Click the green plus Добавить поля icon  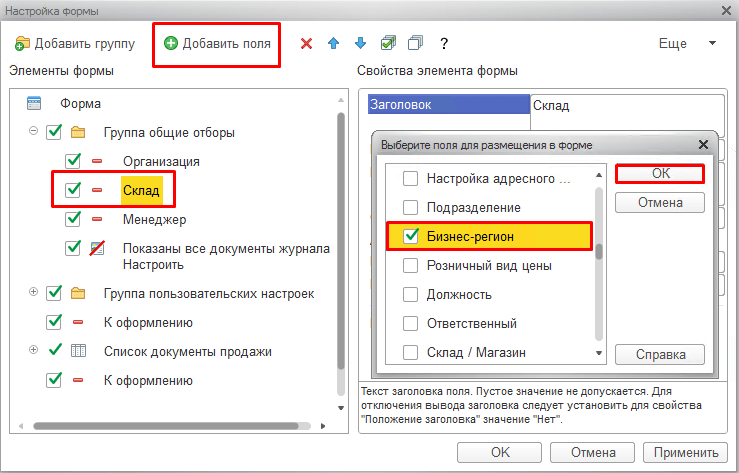(x=171, y=43)
